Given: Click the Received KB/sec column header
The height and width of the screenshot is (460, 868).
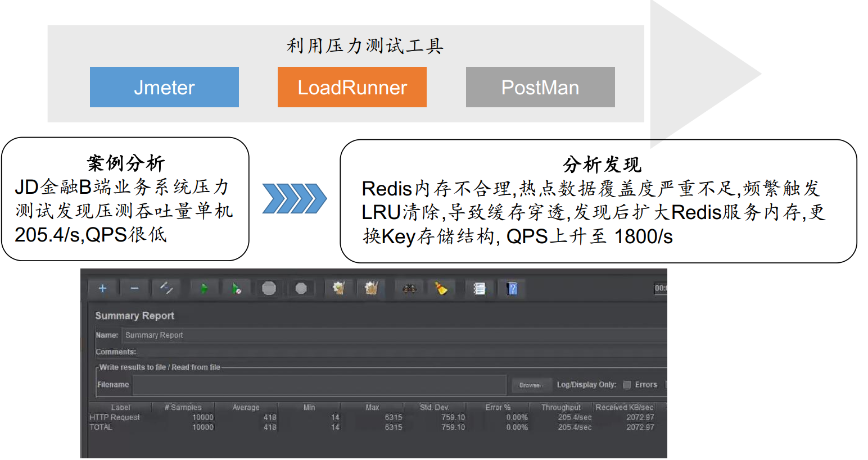Looking at the screenshot, I should (624, 407).
